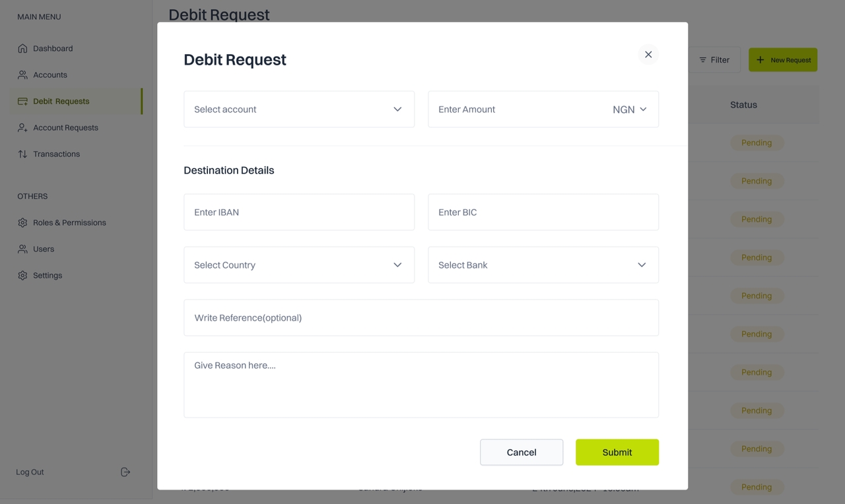Go to Users in the sidebar
Image resolution: width=845 pixels, height=504 pixels.
click(44, 249)
